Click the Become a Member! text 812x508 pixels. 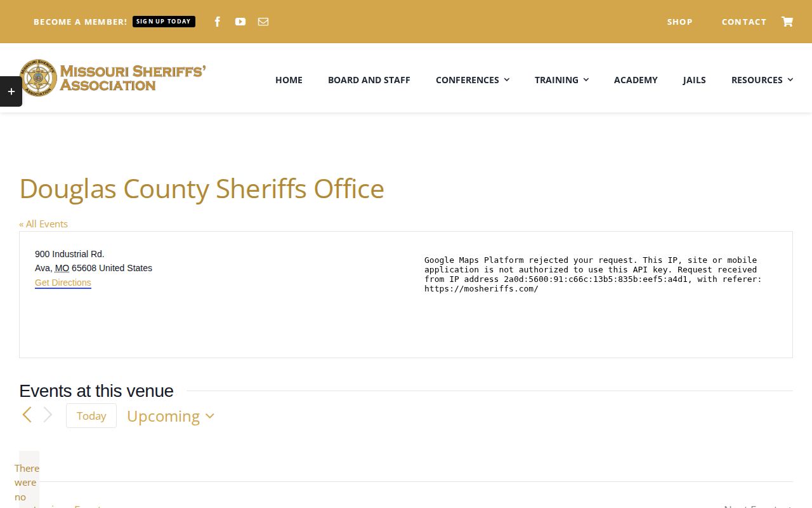click(x=81, y=22)
